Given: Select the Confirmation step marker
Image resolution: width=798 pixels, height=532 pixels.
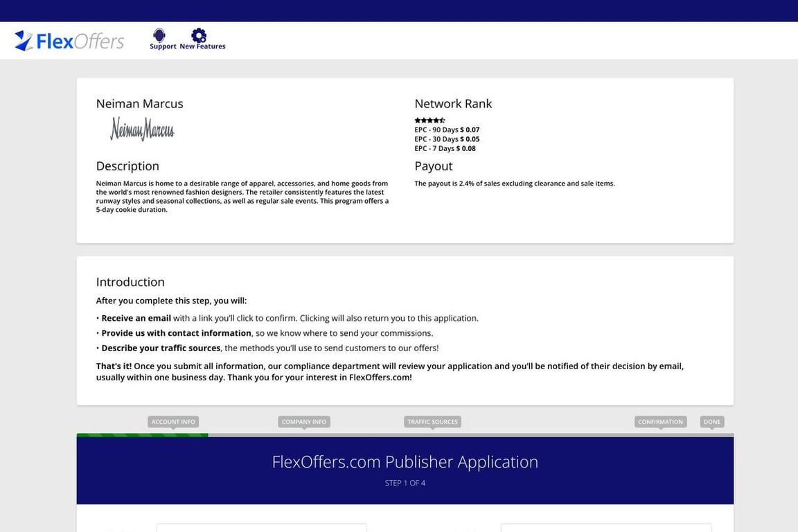Looking at the screenshot, I should click(660, 422).
